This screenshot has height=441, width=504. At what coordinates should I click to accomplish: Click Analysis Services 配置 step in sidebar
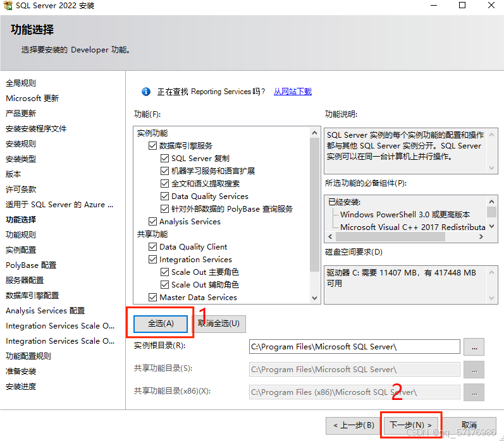click(x=45, y=311)
